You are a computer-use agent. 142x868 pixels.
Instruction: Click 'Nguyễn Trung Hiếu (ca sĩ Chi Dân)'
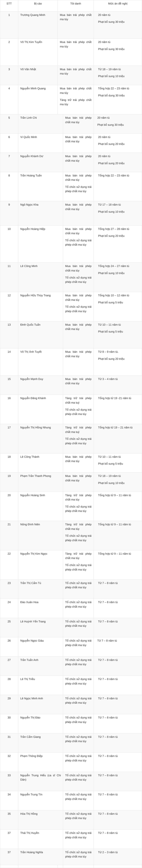coord(40,777)
